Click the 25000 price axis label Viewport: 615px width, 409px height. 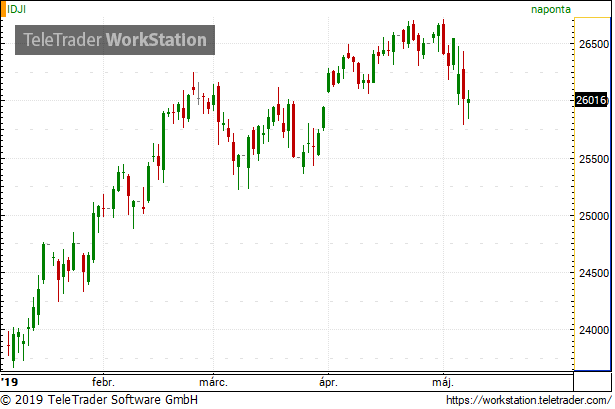point(594,216)
